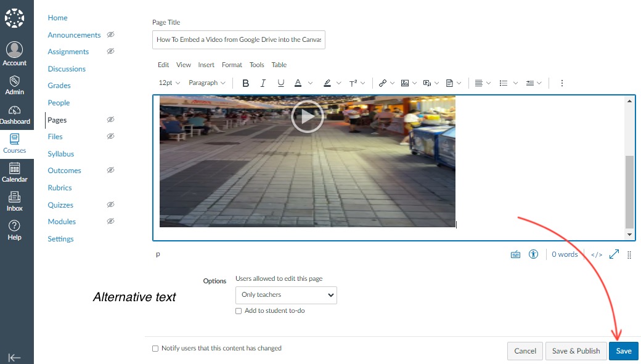
Task: Open the Insert menu
Action: [206, 65]
